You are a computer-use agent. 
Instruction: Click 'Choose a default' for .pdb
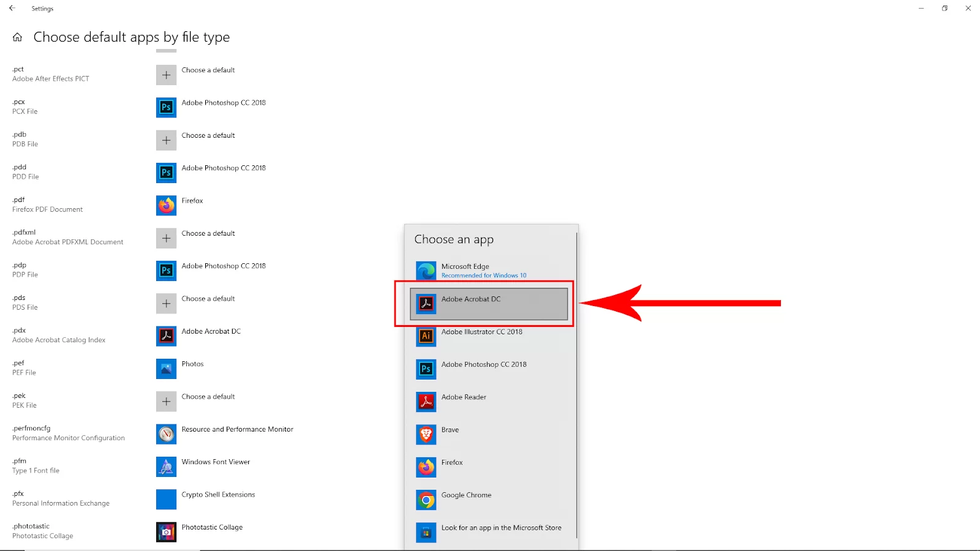(208, 136)
